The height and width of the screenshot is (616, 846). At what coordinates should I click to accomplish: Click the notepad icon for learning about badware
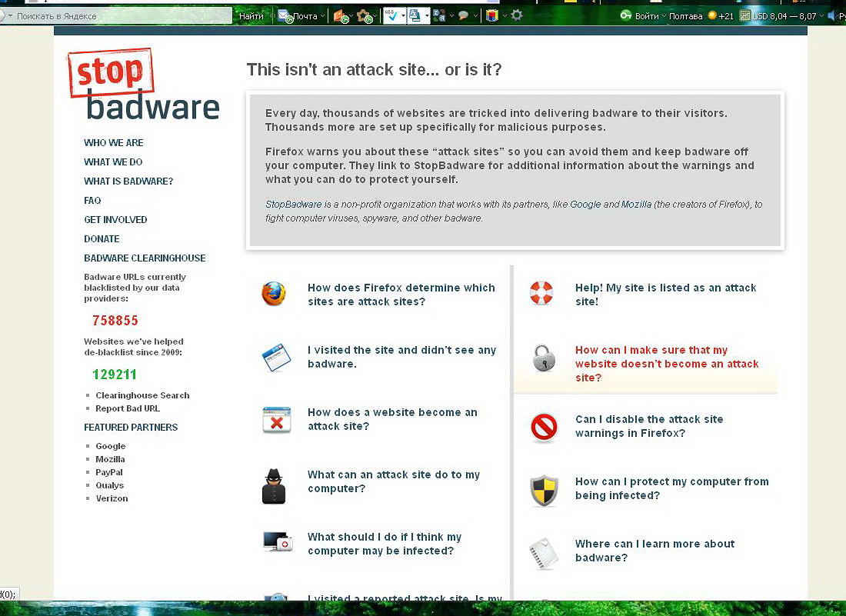tap(543, 553)
